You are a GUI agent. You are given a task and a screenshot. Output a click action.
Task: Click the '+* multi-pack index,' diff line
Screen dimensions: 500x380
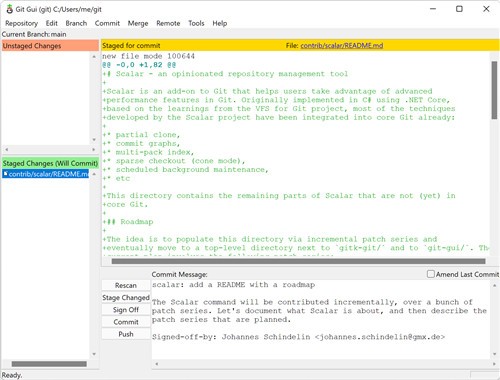[x=148, y=152]
